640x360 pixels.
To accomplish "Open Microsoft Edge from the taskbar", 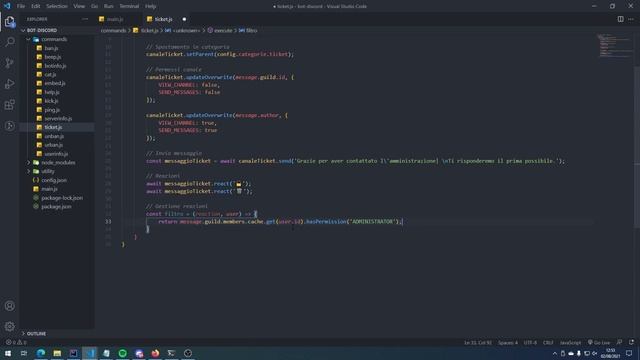I will (x=41, y=353).
